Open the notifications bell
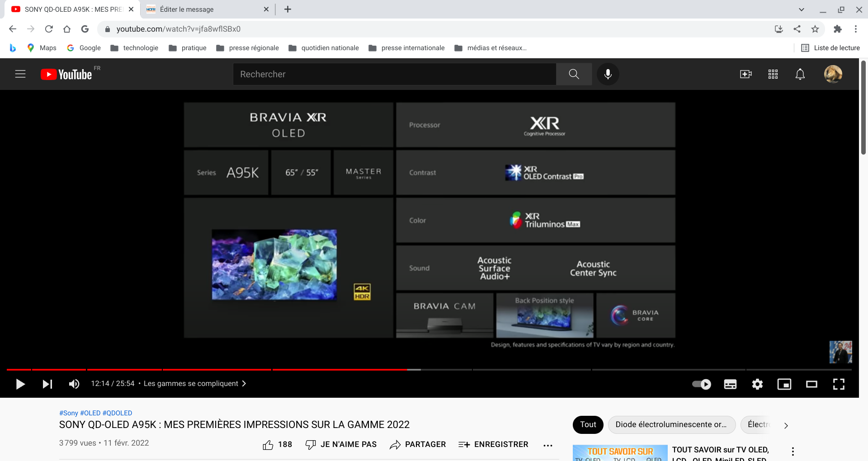Image resolution: width=868 pixels, height=461 pixels. [800, 74]
